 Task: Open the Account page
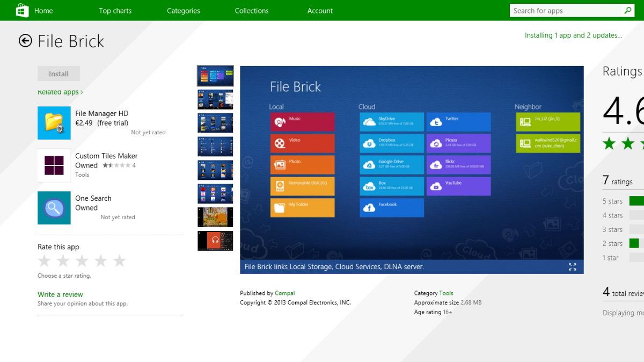pyautogui.click(x=320, y=11)
